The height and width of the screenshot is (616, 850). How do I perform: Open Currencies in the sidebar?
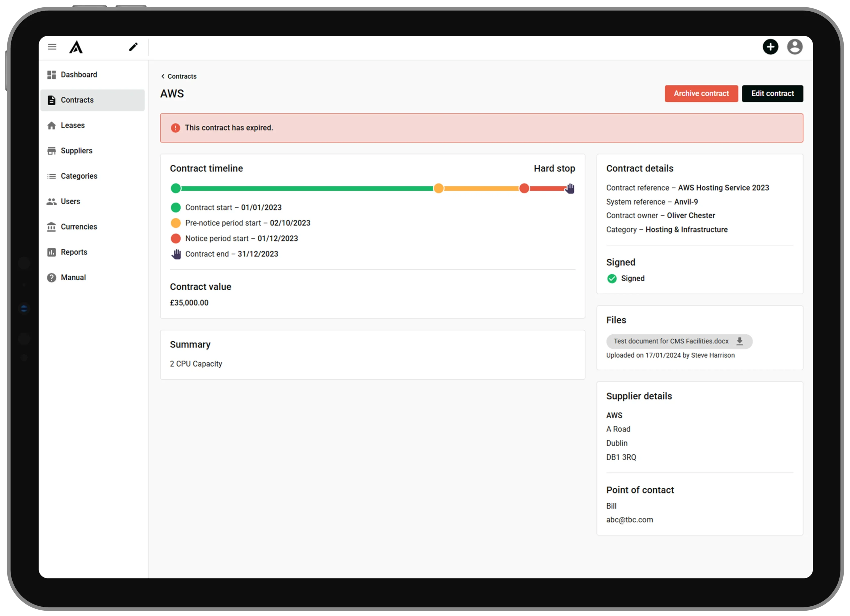[x=93, y=227]
